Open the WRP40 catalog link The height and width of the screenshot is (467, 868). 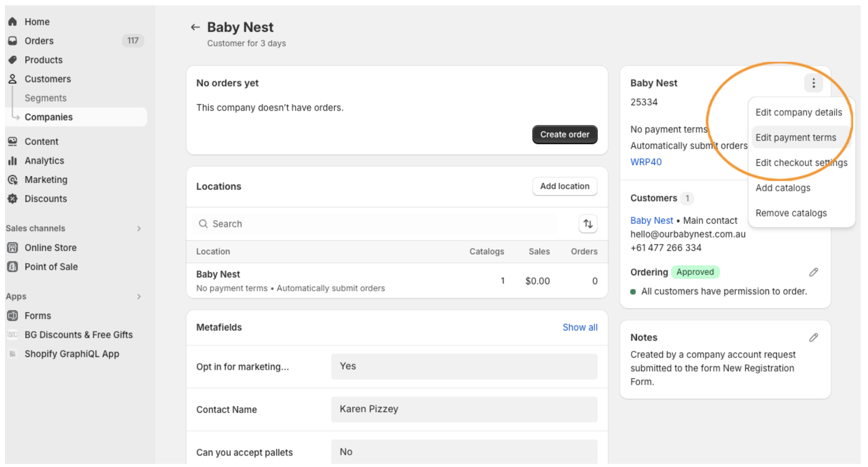click(646, 162)
